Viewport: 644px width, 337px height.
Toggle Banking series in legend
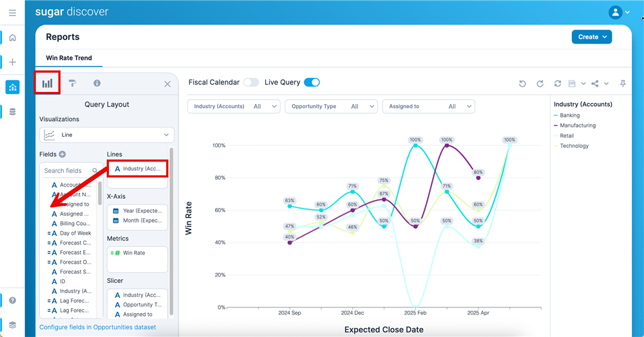(x=567, y=116)
